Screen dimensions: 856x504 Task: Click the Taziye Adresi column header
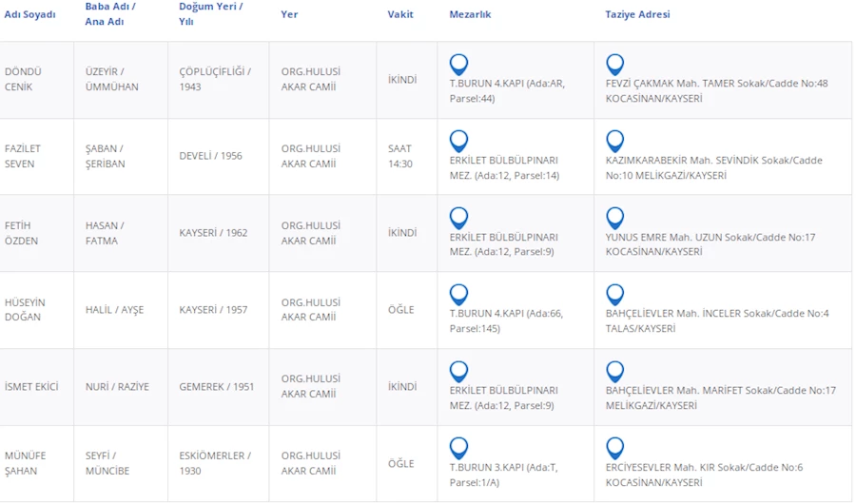637,14
